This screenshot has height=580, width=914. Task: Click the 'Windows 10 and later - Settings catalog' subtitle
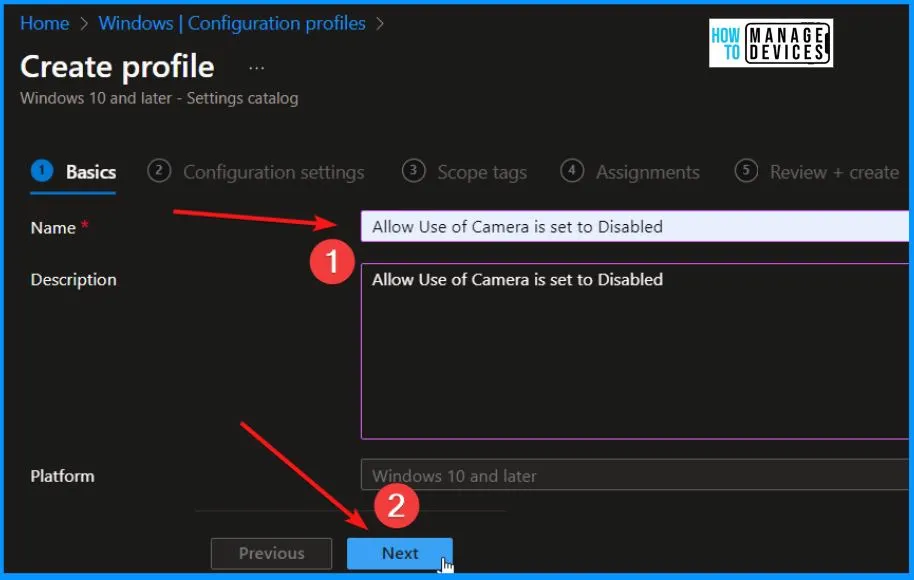click(159, 98)
